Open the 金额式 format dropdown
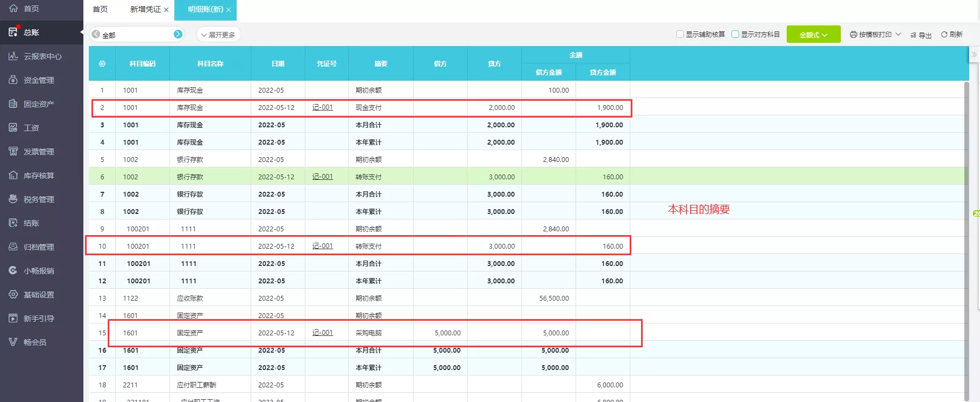The image size is (980, 402). point(813,34)
